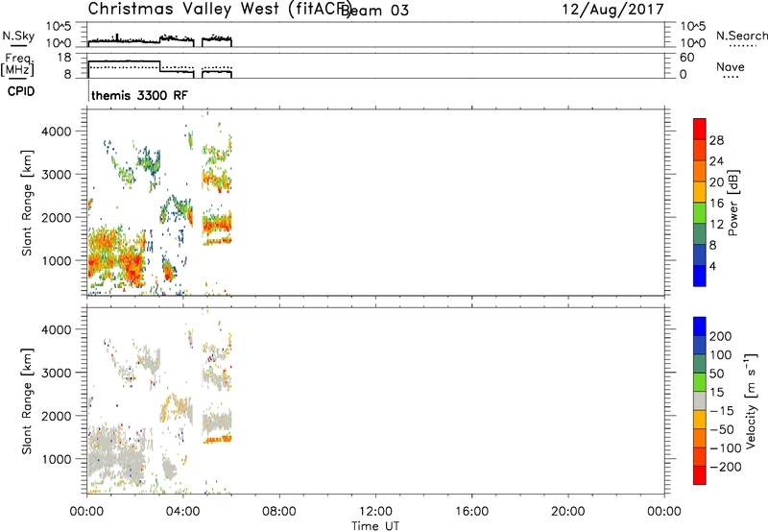Image resolution: width=768 pixels, height=532 pixels.
Task: Click the '60' Nave axis tick label
Action: pos(686,58)
